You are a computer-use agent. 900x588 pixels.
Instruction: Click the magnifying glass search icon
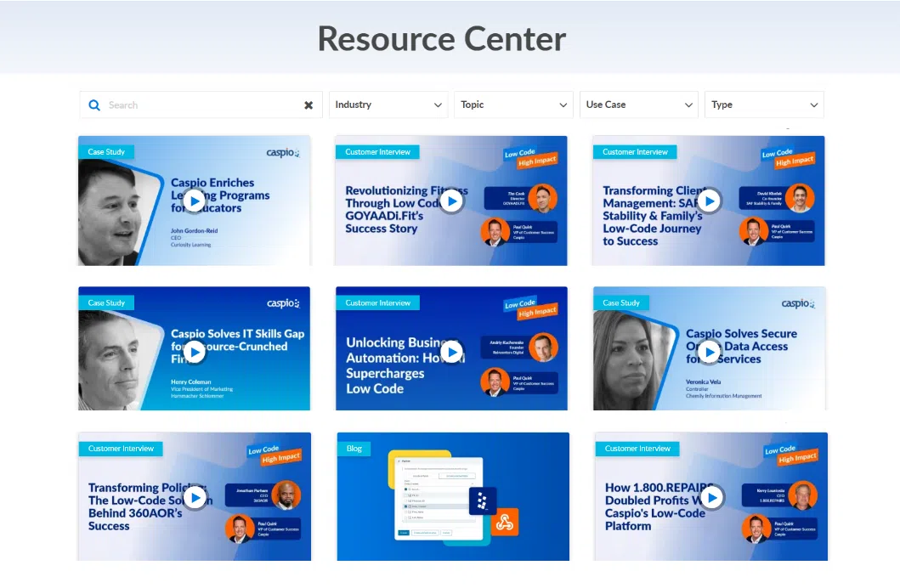click(x=94, y=105)
